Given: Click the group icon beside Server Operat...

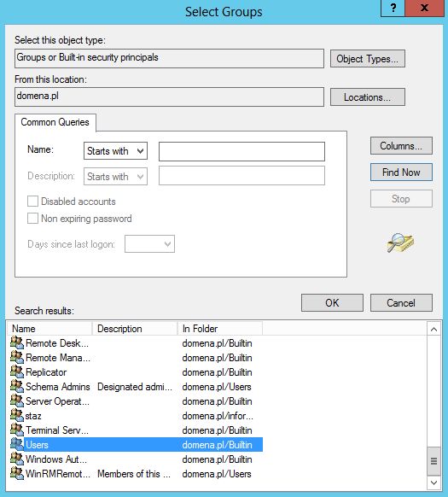Looking at the screenshot, I should coord(17,401).
